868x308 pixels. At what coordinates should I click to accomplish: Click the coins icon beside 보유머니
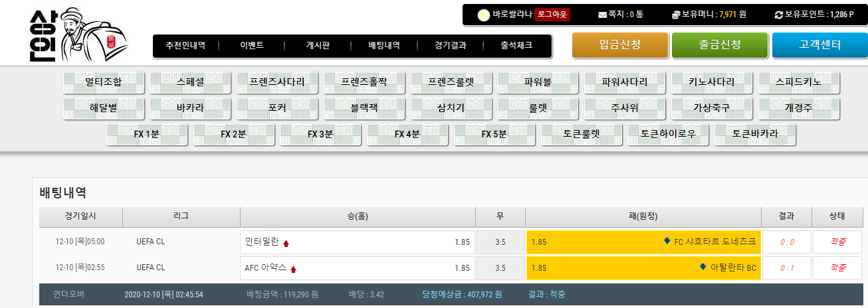[675, 14]
